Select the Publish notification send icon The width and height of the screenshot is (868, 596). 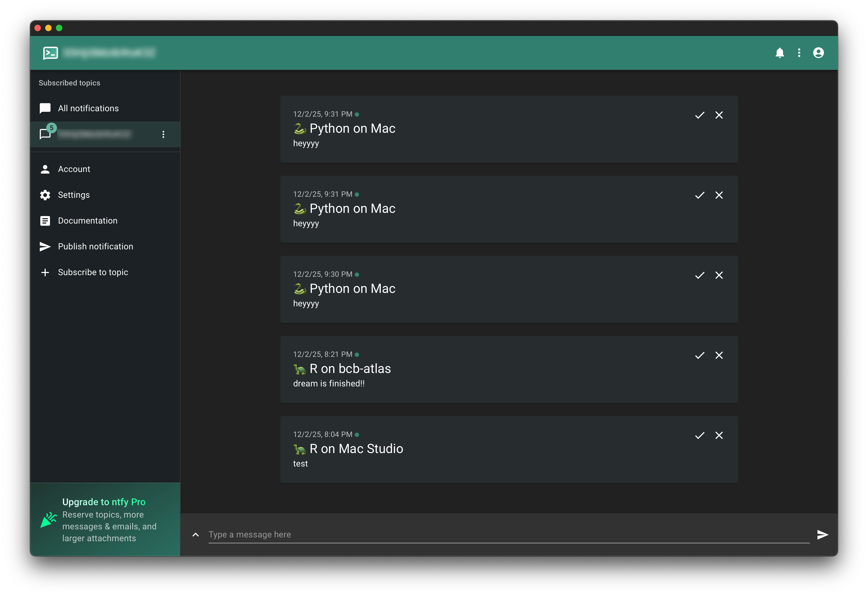pos(45,246)
